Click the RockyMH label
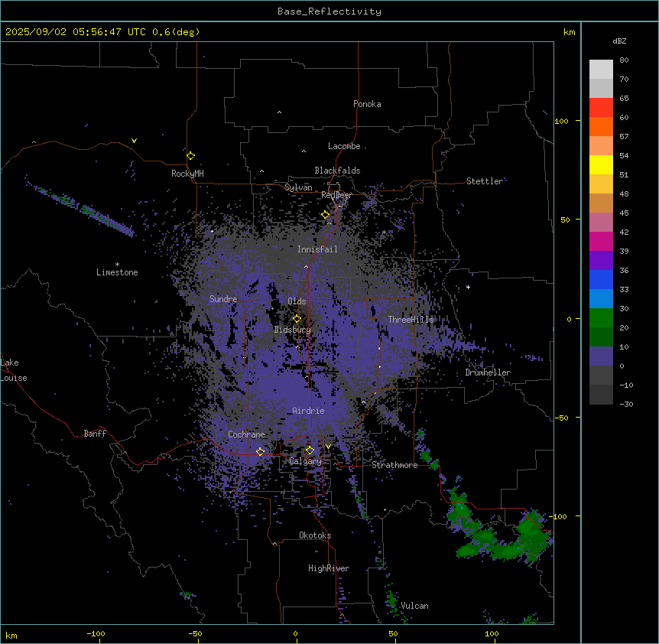Image resolution: width=659 pixels, height=644 pixels. (x=187, y=174)
